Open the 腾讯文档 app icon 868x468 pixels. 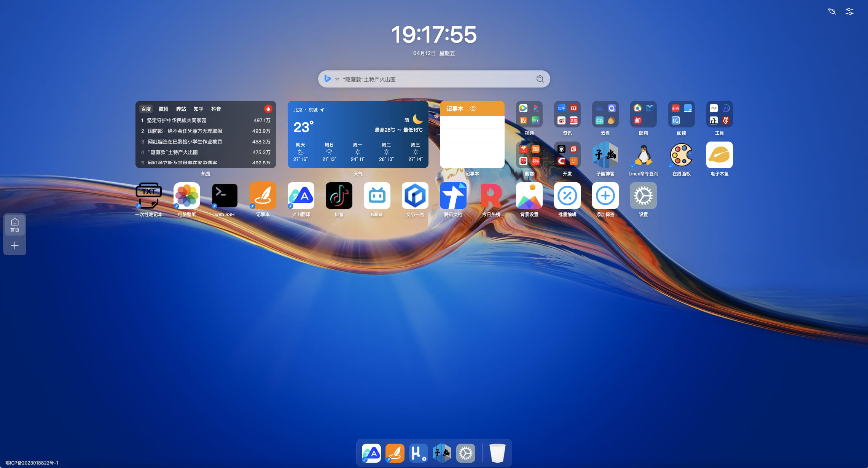453,196
